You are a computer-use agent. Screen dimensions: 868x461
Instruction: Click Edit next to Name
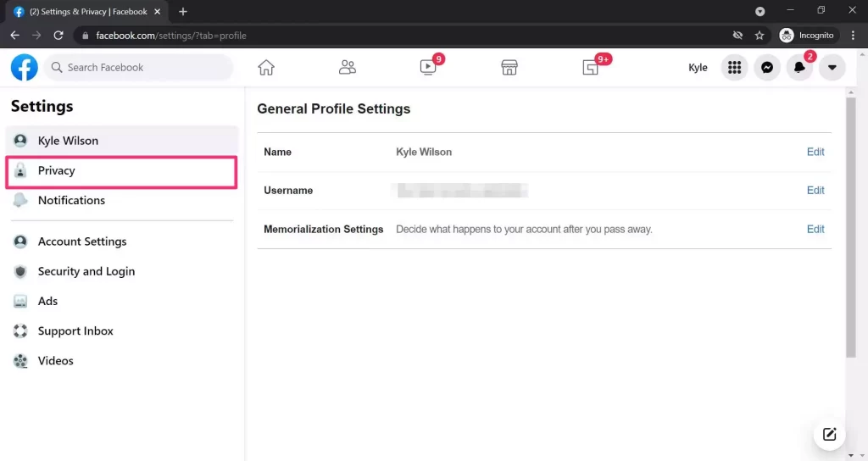point(815,153)
